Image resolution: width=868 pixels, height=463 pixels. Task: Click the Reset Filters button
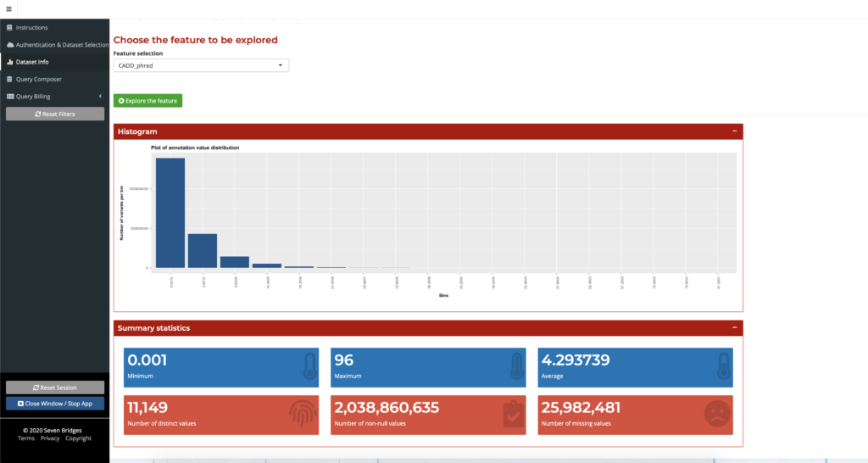tap(55, 114)
